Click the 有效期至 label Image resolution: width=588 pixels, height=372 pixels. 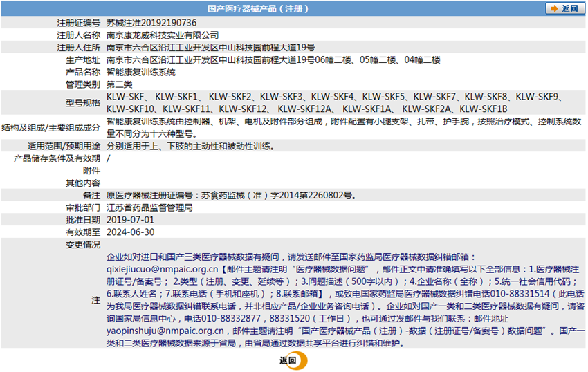pos(83,232)
